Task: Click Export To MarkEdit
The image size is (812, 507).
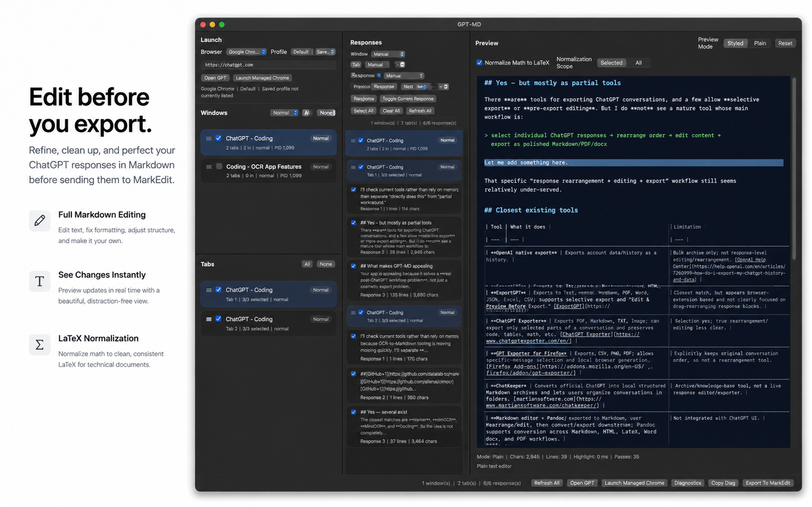Action: click(768, 483)
